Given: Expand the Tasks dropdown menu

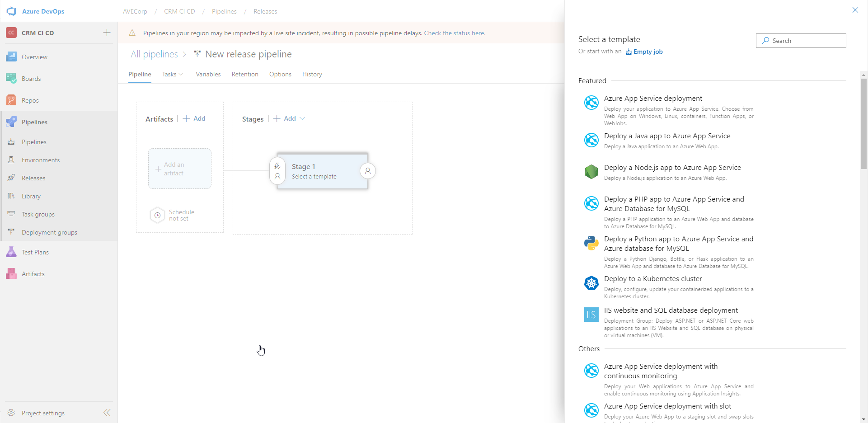Looking at the screenshot, I should (172, 74).
